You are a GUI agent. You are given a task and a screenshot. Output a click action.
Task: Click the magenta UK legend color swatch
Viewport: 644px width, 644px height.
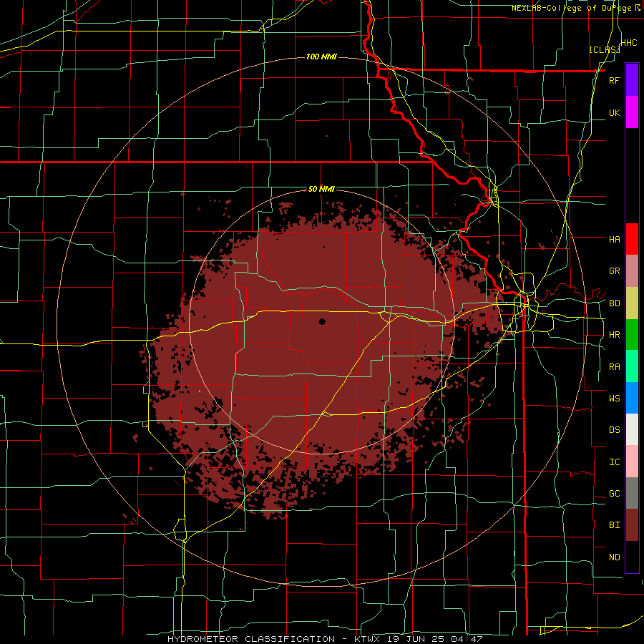tap(632, 112)
